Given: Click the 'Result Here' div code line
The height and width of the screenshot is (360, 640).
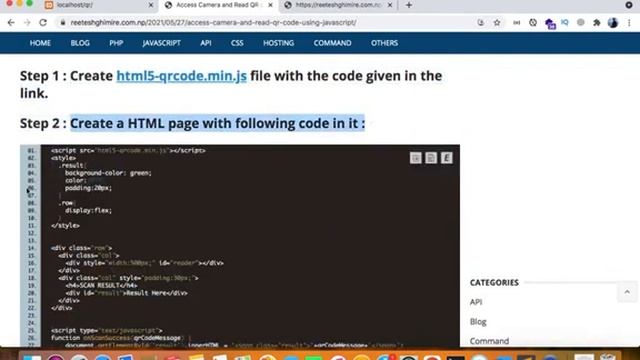Looking at the screenshot, I should click(x=126, y=293).
